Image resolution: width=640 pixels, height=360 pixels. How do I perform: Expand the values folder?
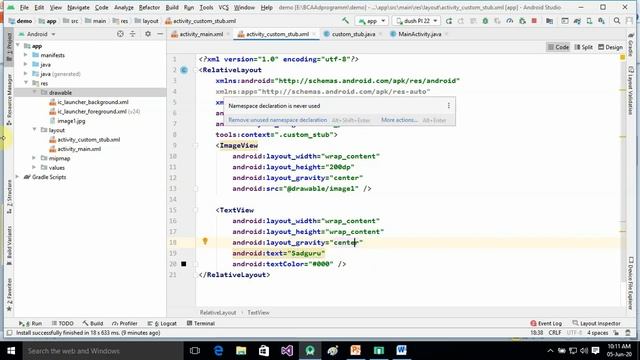[34, 168]
